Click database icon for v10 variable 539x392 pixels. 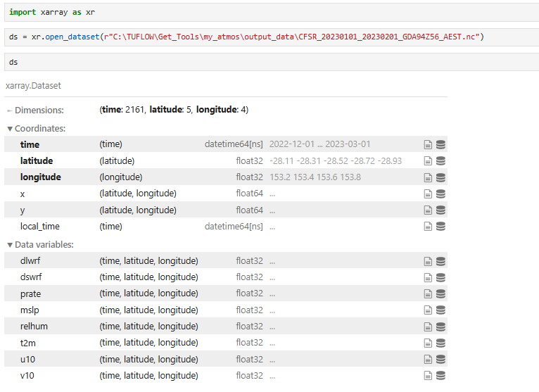pos(441,376)
